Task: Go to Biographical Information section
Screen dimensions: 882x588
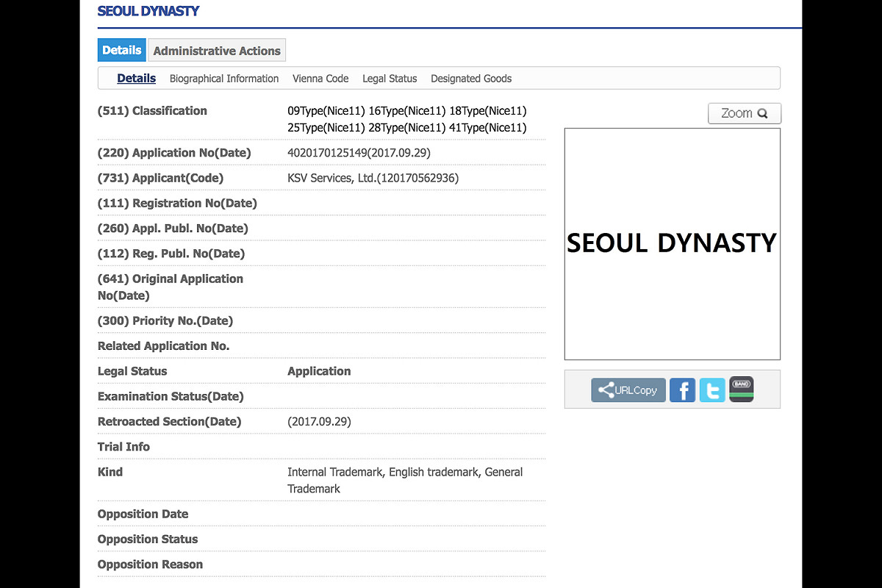Action: click(224, 79)
